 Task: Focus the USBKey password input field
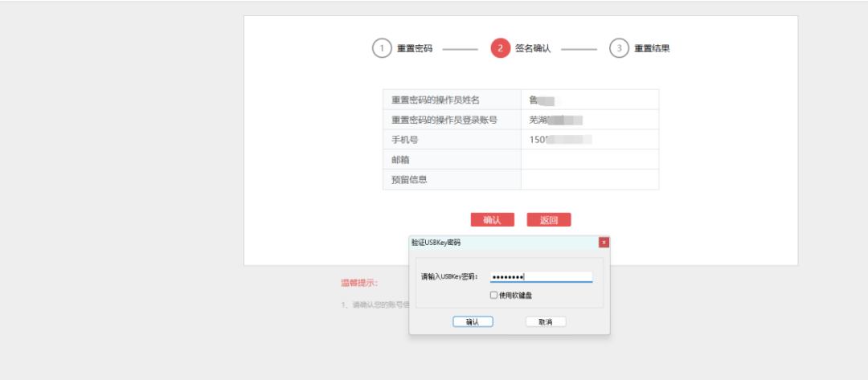[542, 277]
